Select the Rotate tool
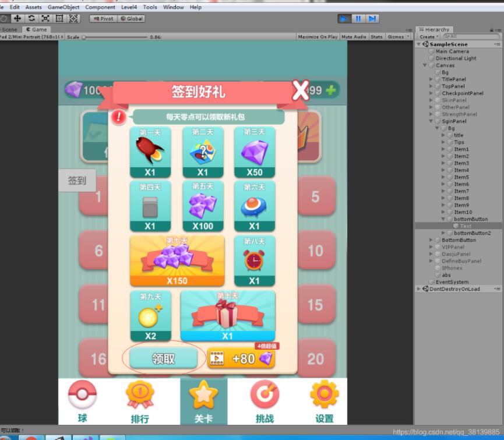This screenshot has height=440, width=504. click(x=32, y=18)
